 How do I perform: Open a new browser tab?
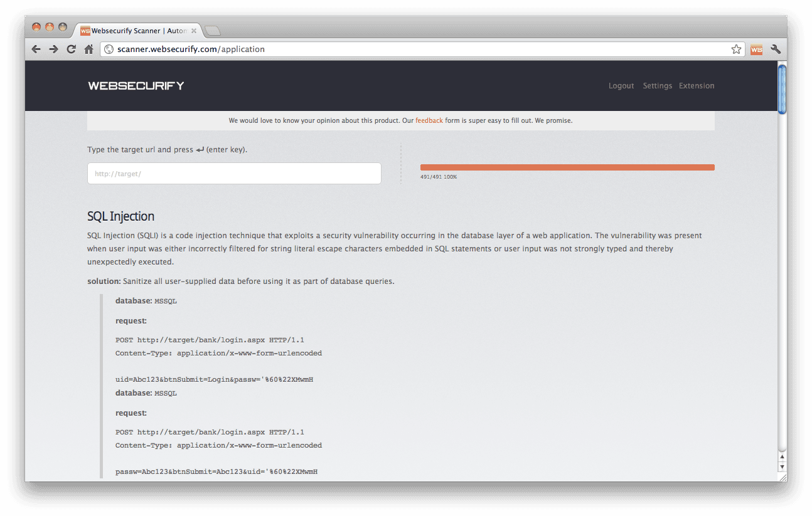tap(212, 31)
